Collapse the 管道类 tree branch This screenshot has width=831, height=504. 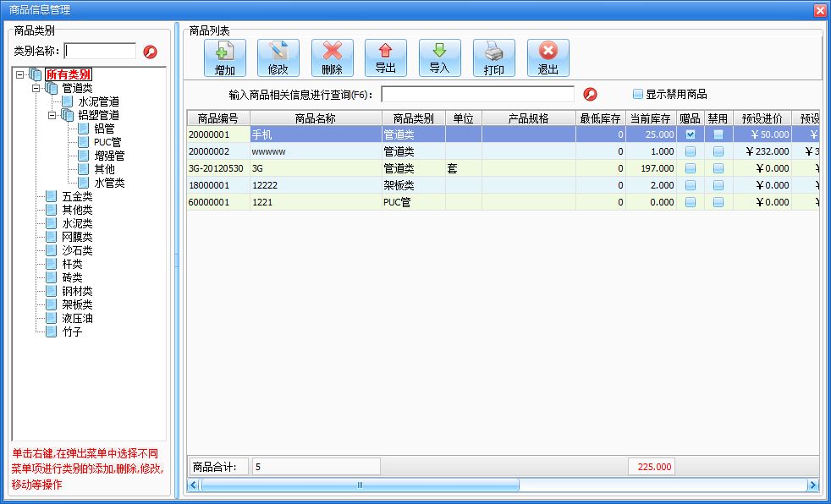click(36, 89)
